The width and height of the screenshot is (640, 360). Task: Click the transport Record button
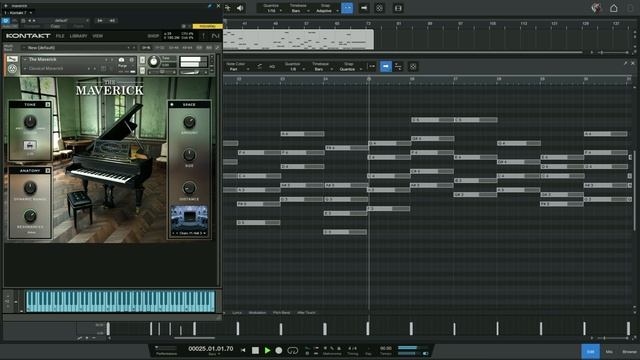(279, 350)
